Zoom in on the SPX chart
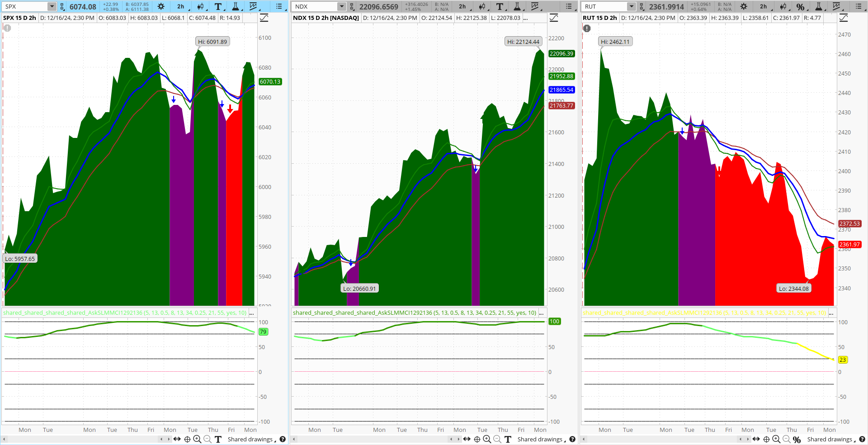 pyautogui.click(x=197, y=439)
